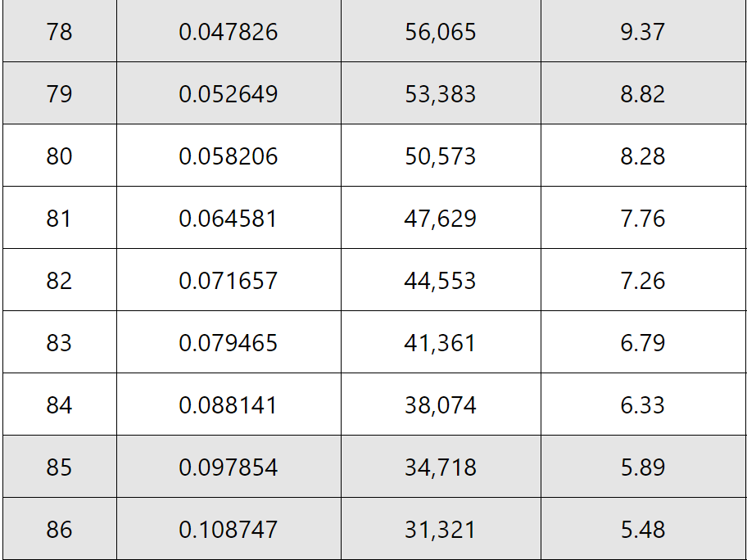This screenshot has width=747, height=560.
Task: Click the 6.33 cell
Action: tap(643, 404)
